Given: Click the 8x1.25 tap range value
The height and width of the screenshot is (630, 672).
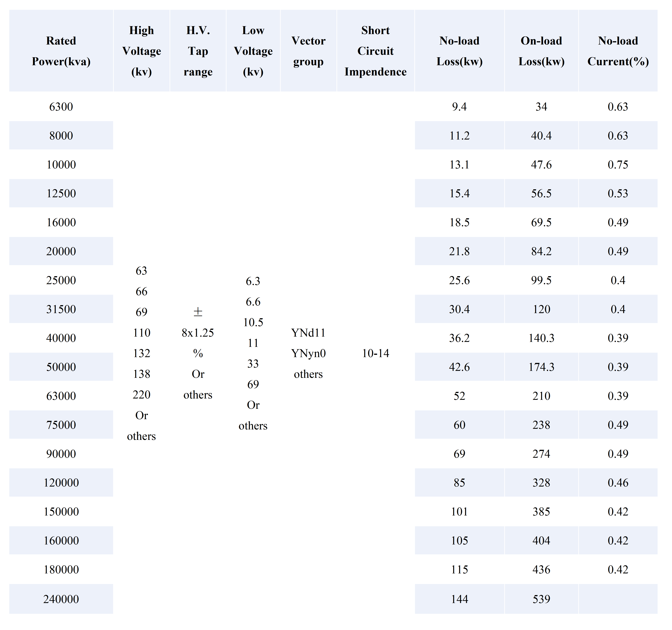Looking at the screenshot, I should click(x=198, y=333).
